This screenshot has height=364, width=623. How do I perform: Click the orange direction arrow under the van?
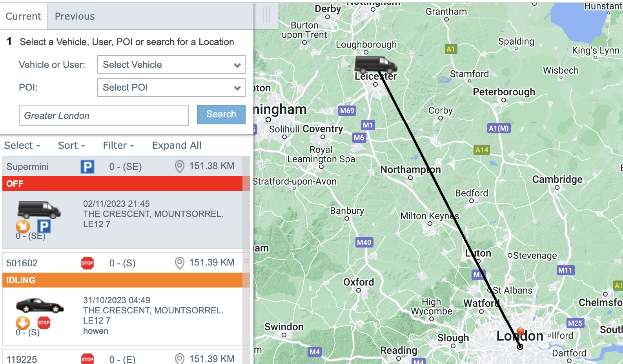pyautogui.click(x=22, y=226)
